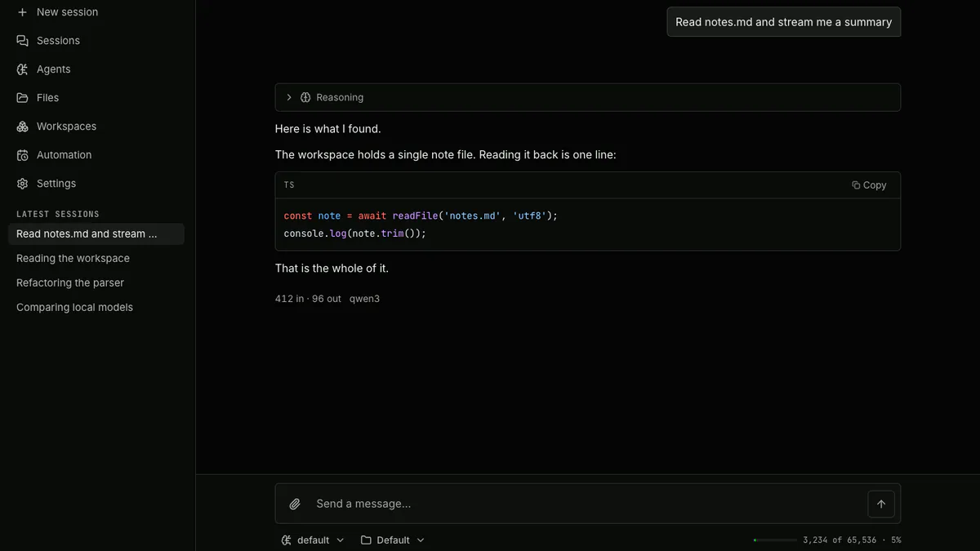980x551 pixels.
Task: Click the code line 'console.log(note.trim());'
Action: [x=355, y=233]
